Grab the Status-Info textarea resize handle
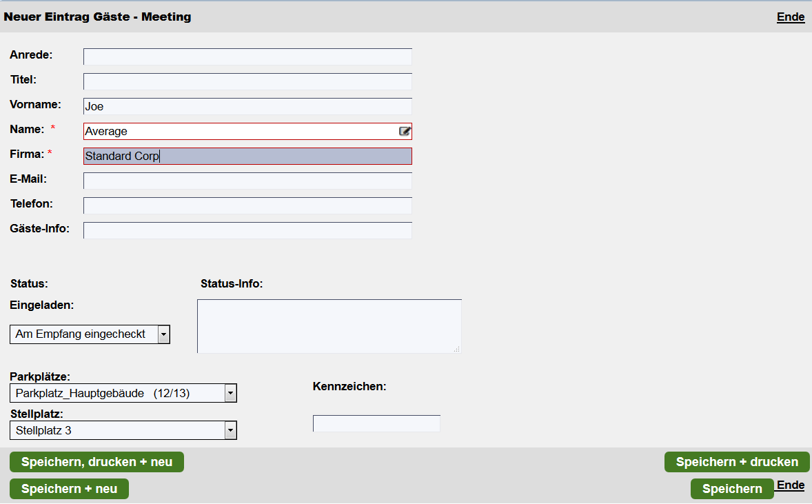Screen dimensions: 812x504 457,349
